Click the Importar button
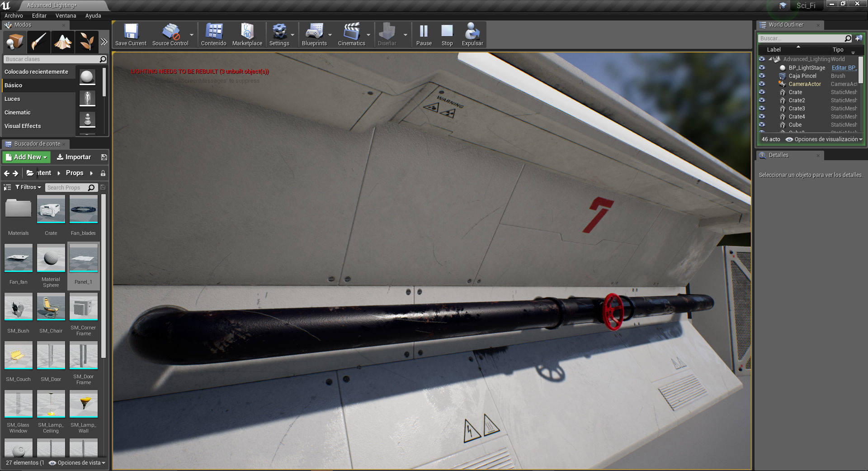868x471 pixels. point(74,157)
